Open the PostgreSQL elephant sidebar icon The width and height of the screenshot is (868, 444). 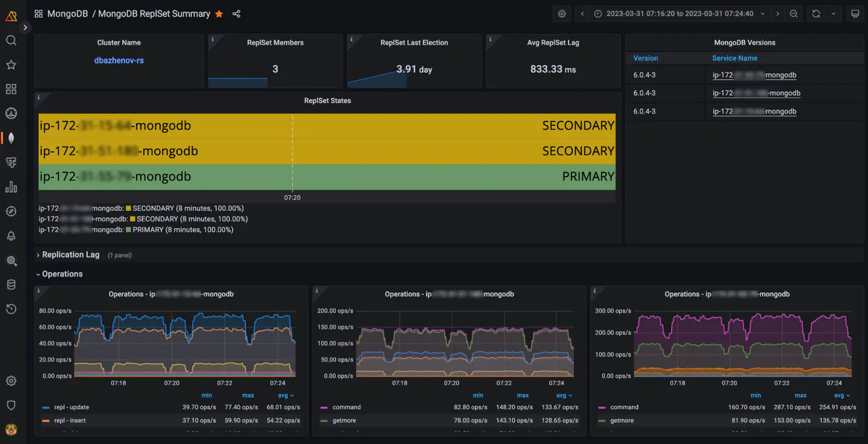(x=11, y=162)
